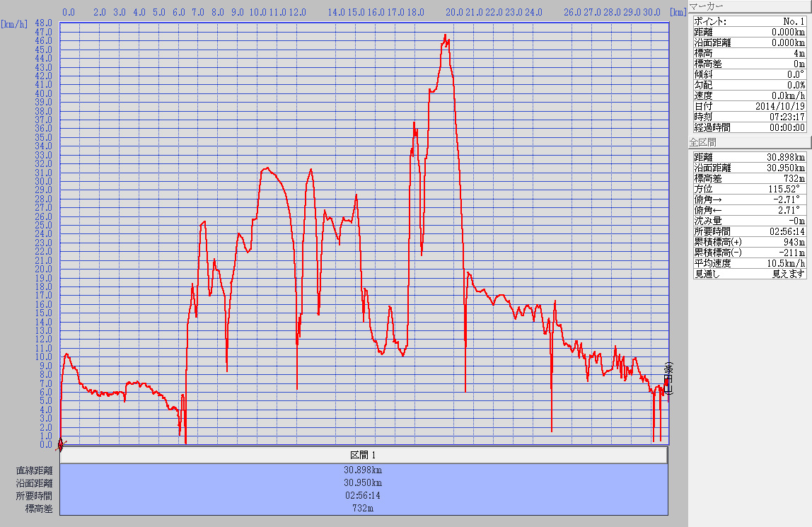Click the [km/h] unit label on vertical axis
812x527 pixels.
click(x=15, y=23)
